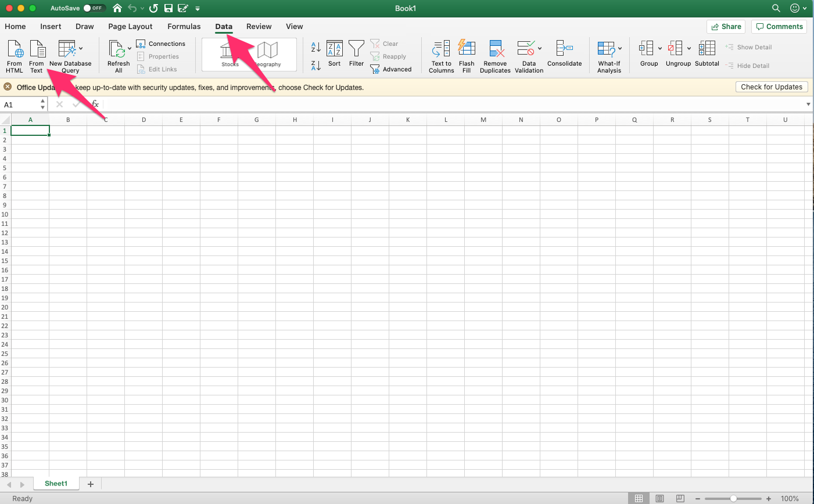Apply a Filter to the selection
Screen dimensions: 814x504
(356, 55)
